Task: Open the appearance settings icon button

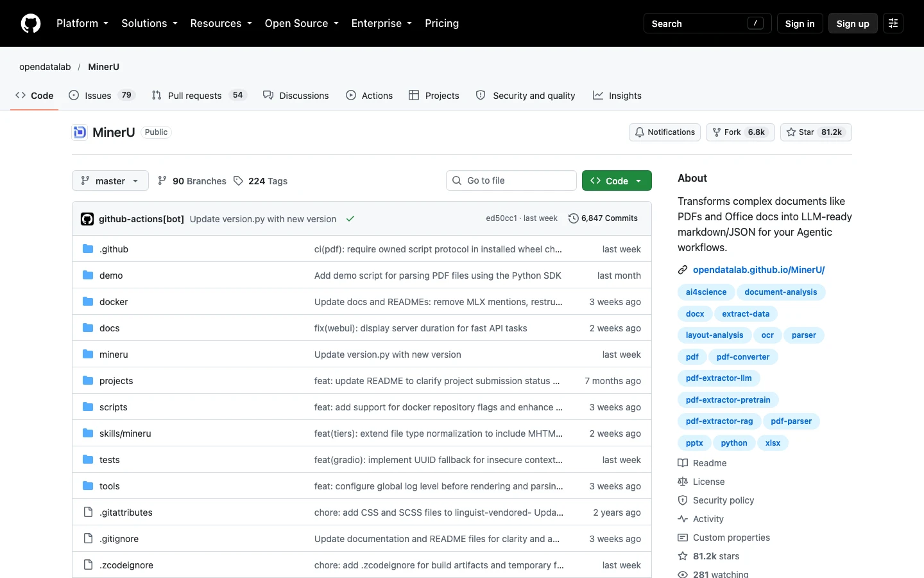Action: click(893, 23)
